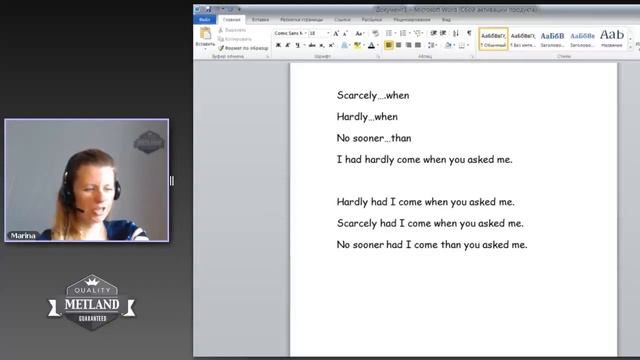This screenshot has width=640, height=360.
Task: Toggle Strikethrough formatting
Action: tap(312, 45)
